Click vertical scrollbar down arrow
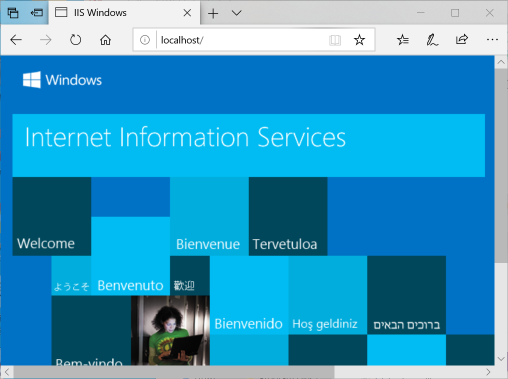Image resolution: width=508 pixels, height=379 pixels. click(x=501, y=359)
